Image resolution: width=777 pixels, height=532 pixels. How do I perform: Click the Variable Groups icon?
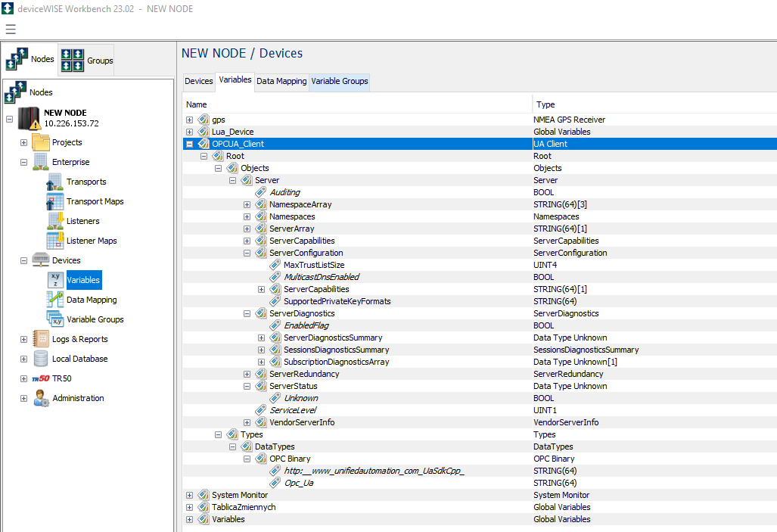coord(55,319)
